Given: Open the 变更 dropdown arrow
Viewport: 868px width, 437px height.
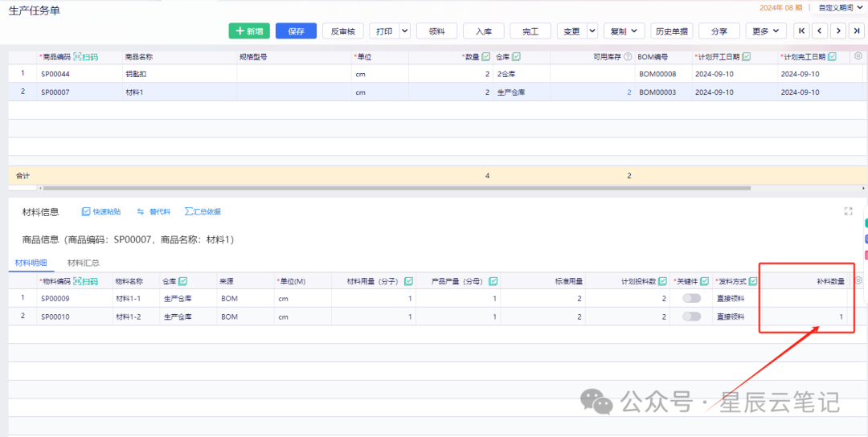Looking at the screenshot, I should [x=592, y=31].
